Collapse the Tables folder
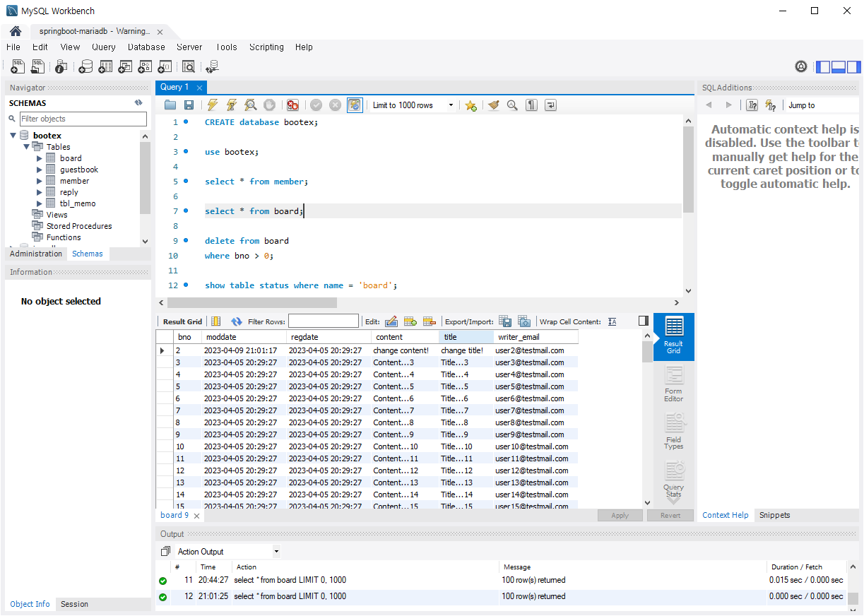The image size is (864, 616). point(26,147)
